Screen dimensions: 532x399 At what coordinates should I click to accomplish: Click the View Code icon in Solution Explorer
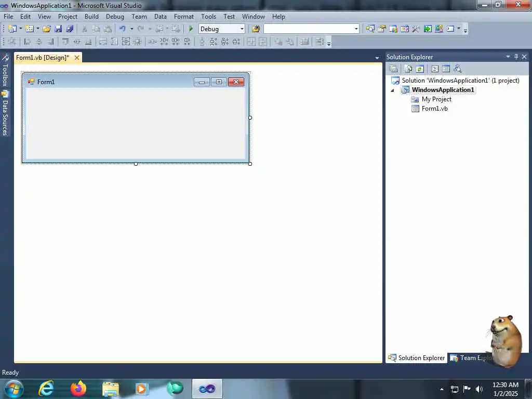pos(435,69)
